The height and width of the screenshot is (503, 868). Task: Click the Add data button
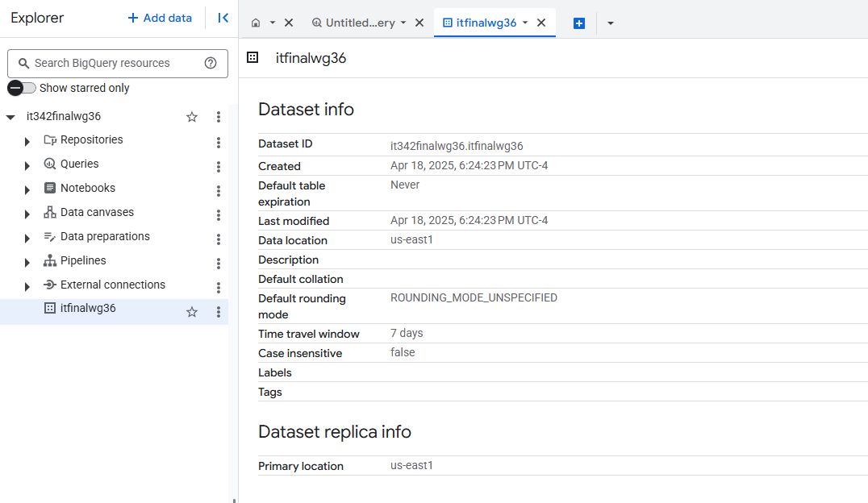pyautogui.click(x=160, y=18)
